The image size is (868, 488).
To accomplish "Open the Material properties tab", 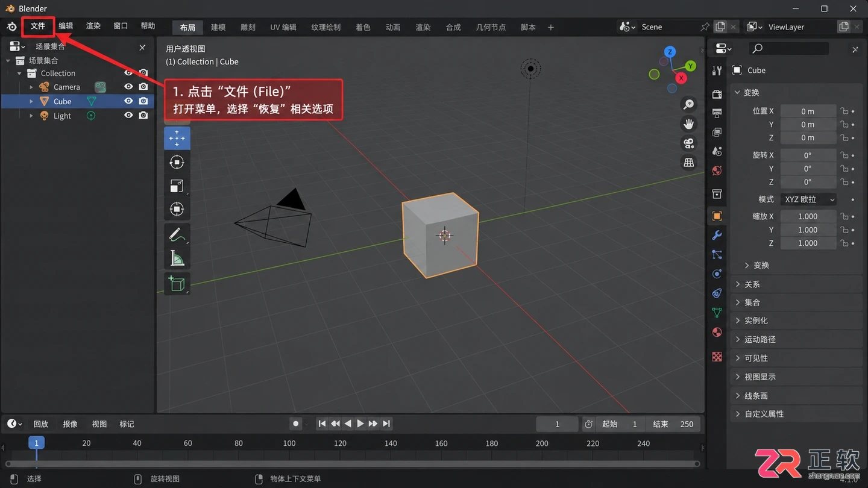I will [717, 332].
